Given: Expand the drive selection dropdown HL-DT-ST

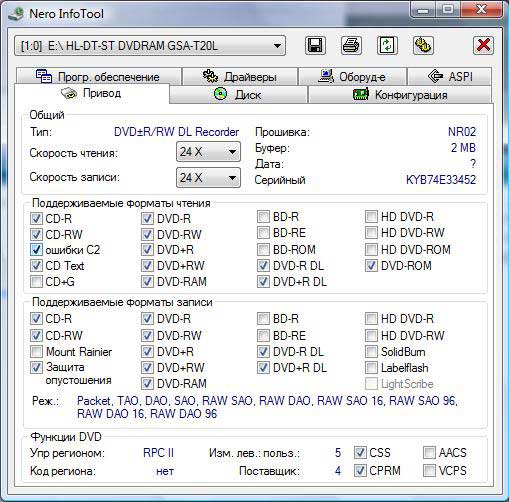Looking at the screenshot, I should (x=150, y=46).
